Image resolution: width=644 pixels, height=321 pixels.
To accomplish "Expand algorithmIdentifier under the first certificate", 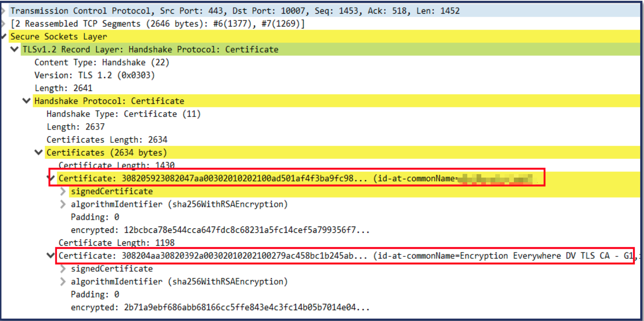I will point(63,204).
